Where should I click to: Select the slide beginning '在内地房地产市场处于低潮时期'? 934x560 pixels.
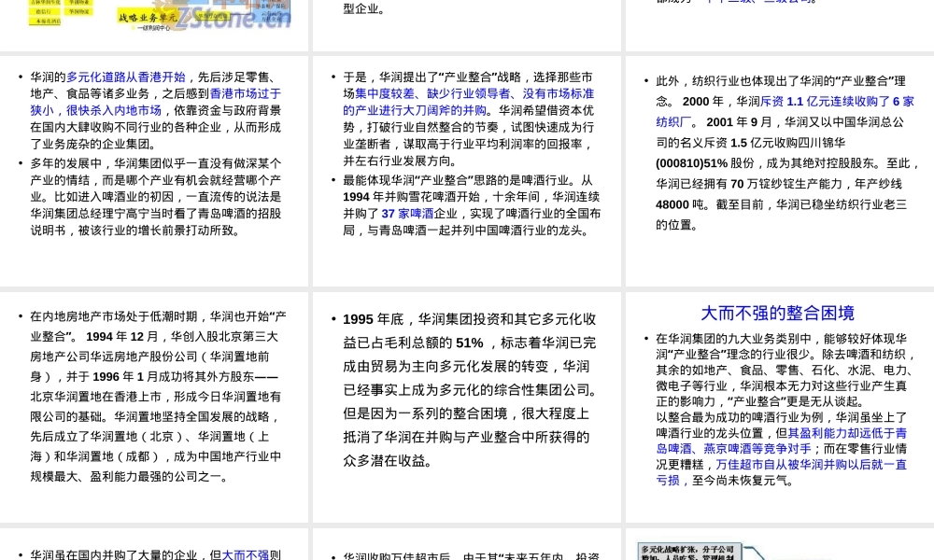[154, 407]
